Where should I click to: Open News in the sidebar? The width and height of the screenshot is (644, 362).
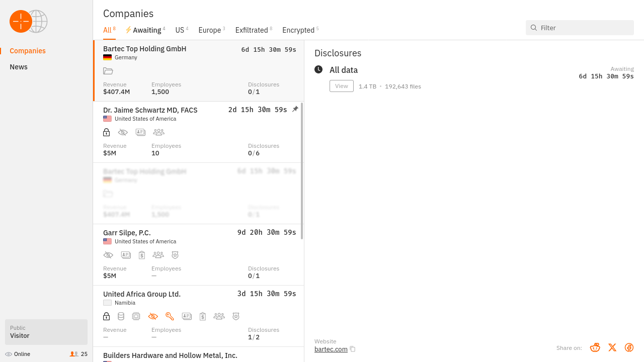click(x=19, y=67)
